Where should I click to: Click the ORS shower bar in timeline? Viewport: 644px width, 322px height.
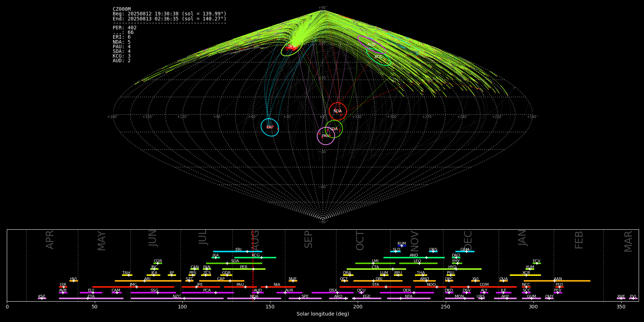(x=433, y=252)
